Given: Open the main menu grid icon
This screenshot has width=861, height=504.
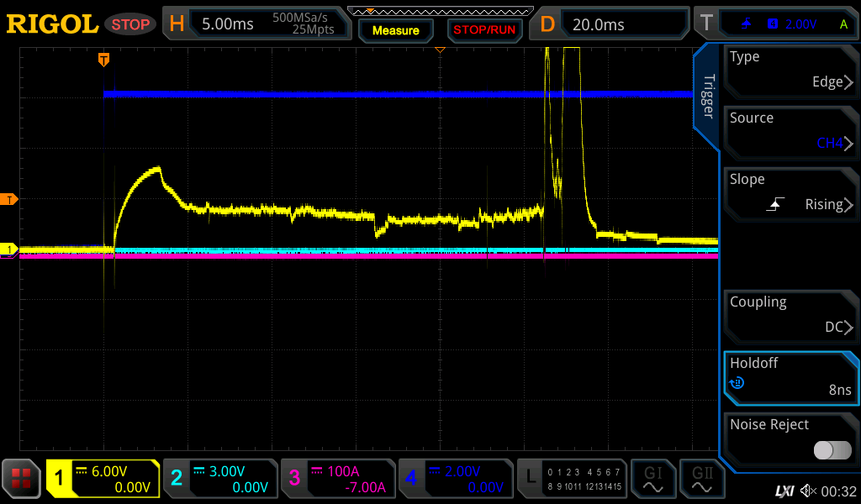Looking at the screenshot, I should [22, 479].
